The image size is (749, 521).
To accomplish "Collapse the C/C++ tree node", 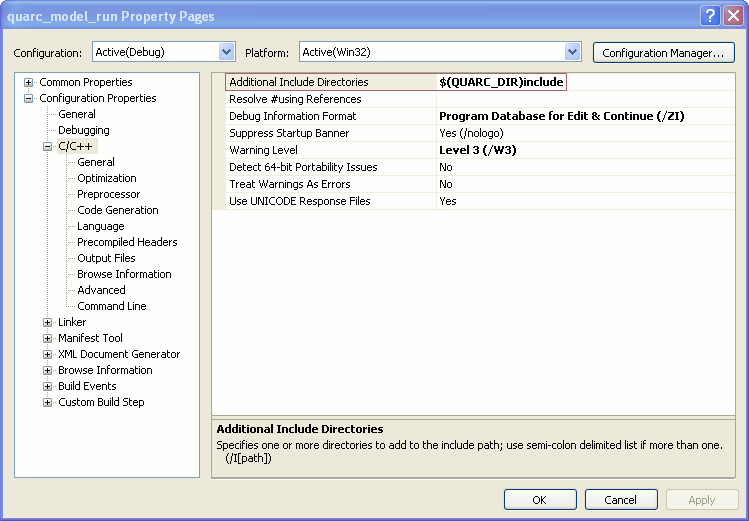I will coord(47,147).
